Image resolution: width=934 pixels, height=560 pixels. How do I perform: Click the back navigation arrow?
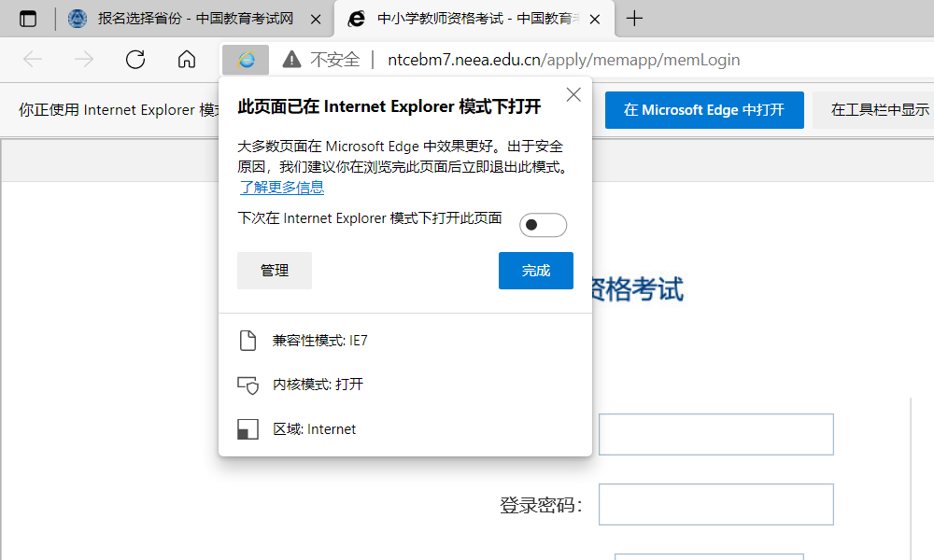[33, 60]
